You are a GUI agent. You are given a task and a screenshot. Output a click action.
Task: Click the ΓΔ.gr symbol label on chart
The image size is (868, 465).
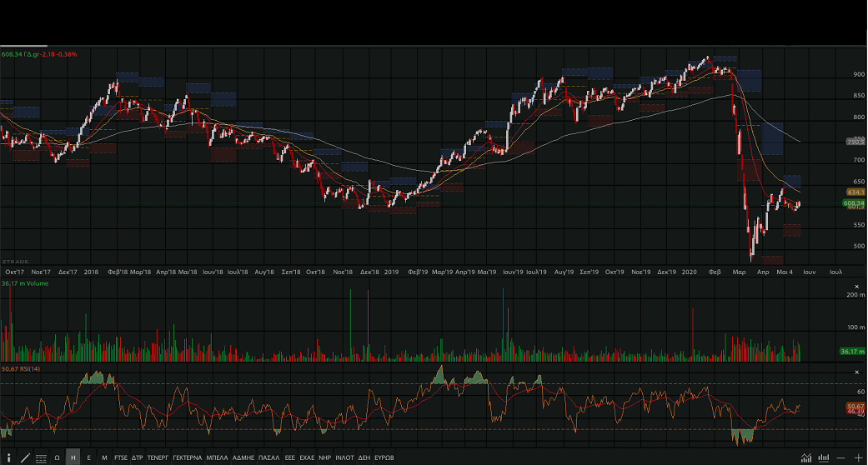[33, 54]
